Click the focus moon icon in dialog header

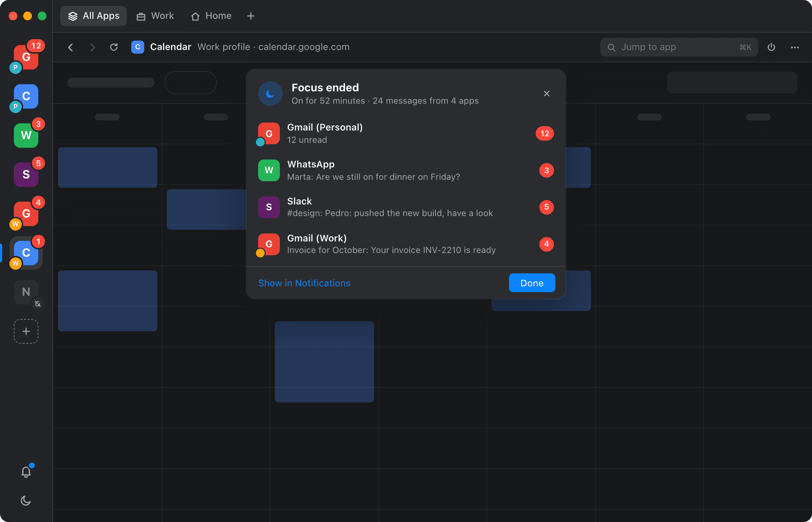click(x=270, y=94)
